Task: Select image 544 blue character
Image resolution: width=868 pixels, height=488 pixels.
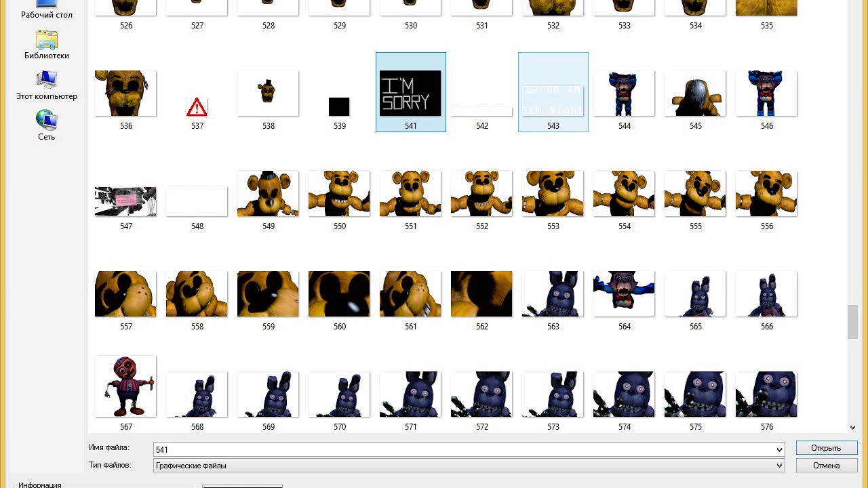Action: tap(624, 93)
